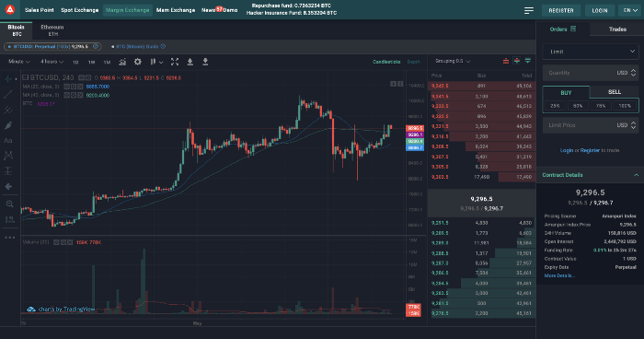Select the BUY side toggle

point(566,92)
